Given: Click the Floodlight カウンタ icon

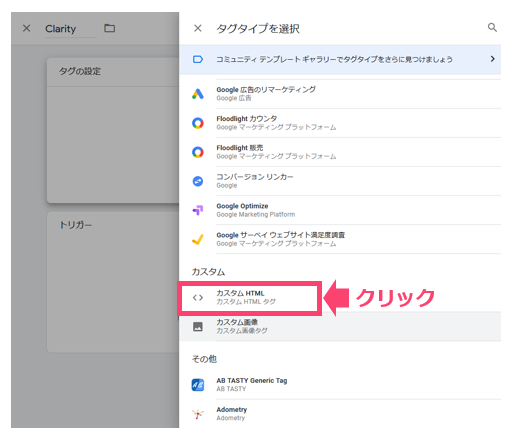Looking at the screenshot, I should pos(198,123).
